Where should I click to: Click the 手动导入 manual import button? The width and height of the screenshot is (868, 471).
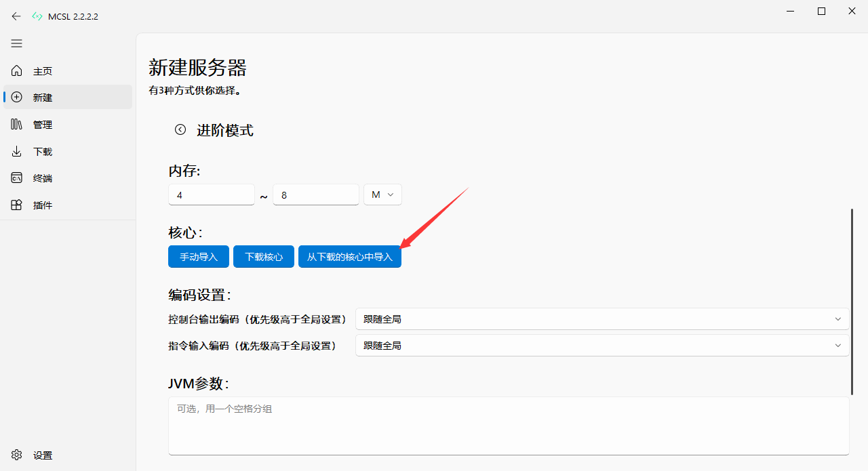tap(198, 256)
